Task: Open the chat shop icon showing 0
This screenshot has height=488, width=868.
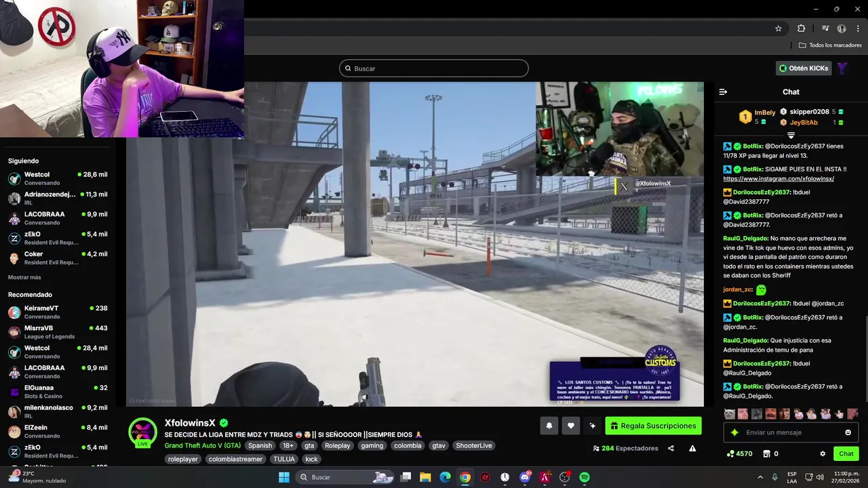Action: point(770,453)
